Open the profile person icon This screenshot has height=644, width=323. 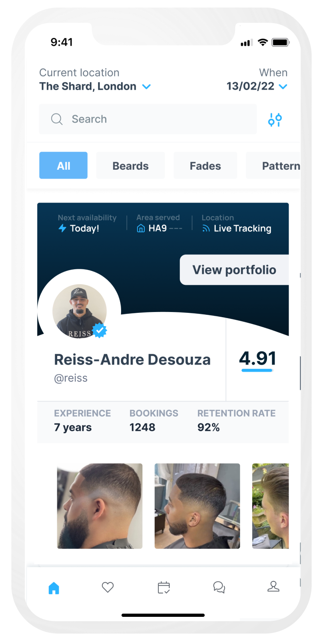(273, 586)
